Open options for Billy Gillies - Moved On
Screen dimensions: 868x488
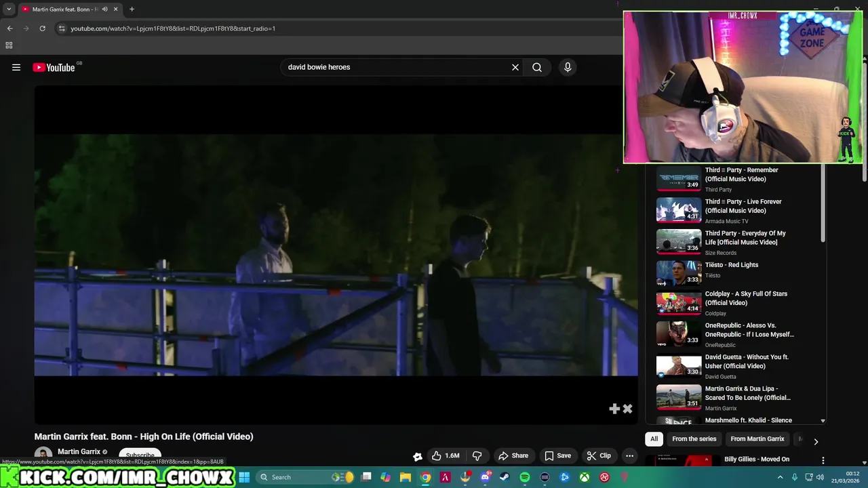pos(823,460)
